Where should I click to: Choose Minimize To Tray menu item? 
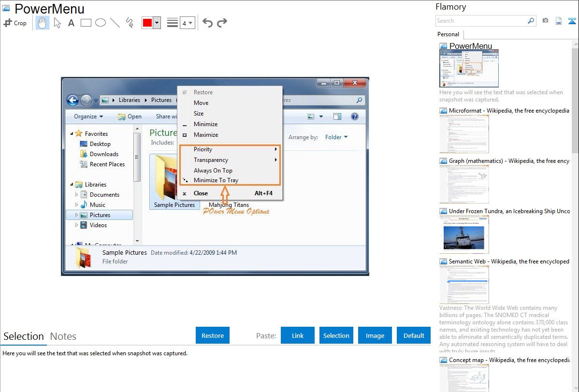click(216, 180)
